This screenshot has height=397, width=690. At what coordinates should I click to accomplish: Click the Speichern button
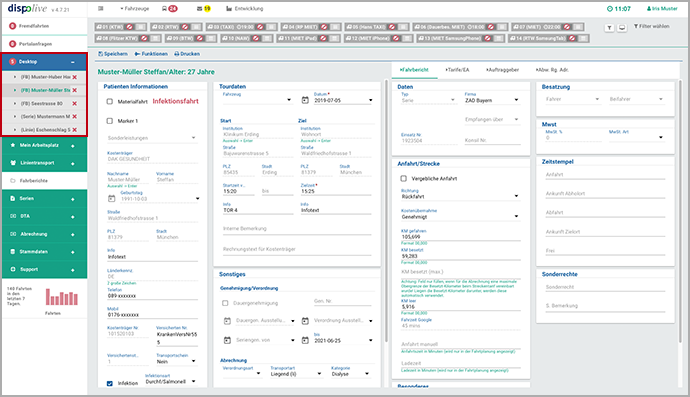point(113,54)
